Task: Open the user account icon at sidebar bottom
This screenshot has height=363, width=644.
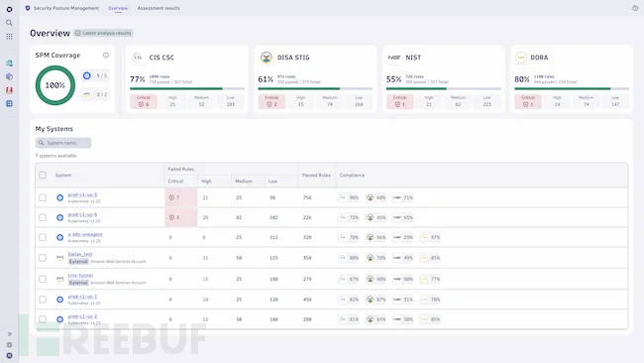Action: click(9, 356)
